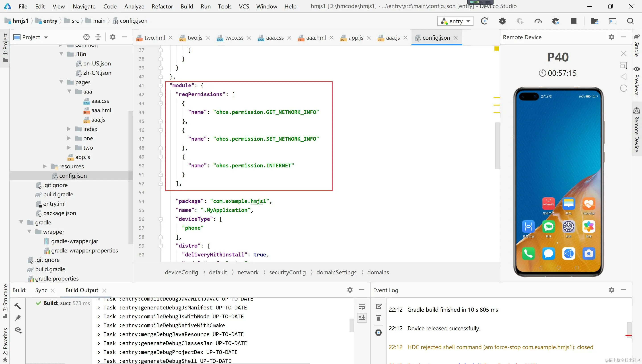Click the locate file crosshair icon
Screen dimensions: 642x364
[86, 37]
